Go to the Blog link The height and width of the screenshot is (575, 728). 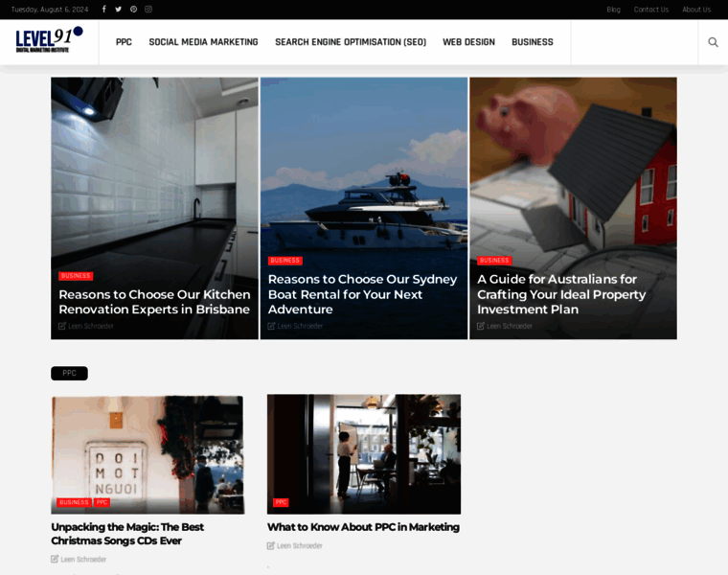(x=613, y=10)
